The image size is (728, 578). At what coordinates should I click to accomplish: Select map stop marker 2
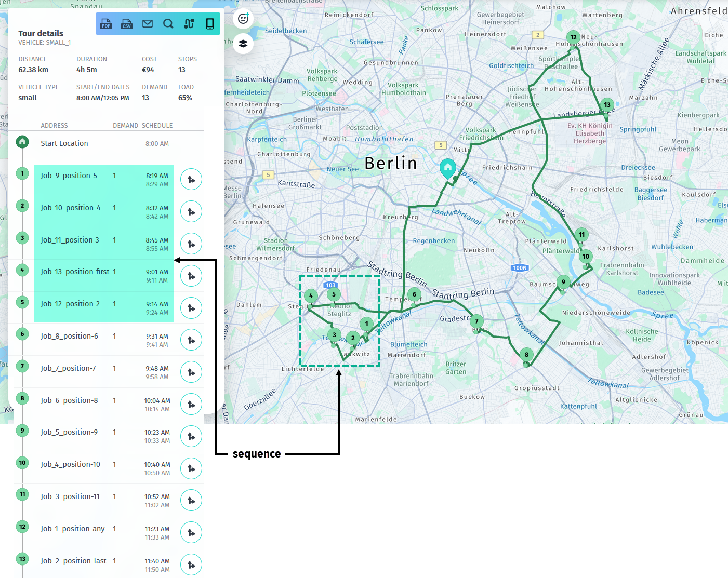pos(353,338)
